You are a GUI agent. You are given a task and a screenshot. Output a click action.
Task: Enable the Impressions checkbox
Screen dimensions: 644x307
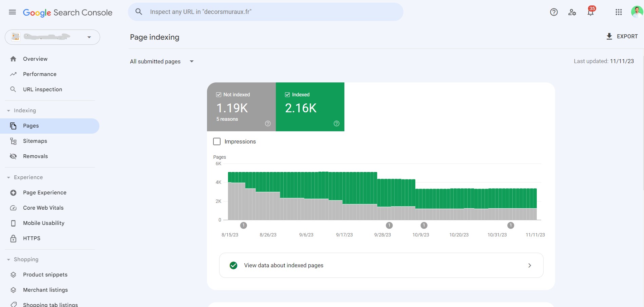coord(217,141)
